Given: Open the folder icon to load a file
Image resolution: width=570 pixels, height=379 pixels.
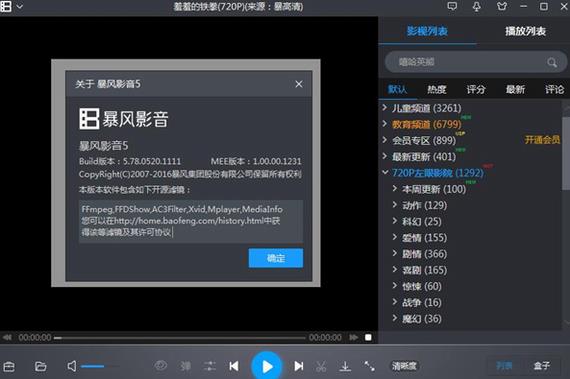Looking at the screenshot, I should (40, 366).
